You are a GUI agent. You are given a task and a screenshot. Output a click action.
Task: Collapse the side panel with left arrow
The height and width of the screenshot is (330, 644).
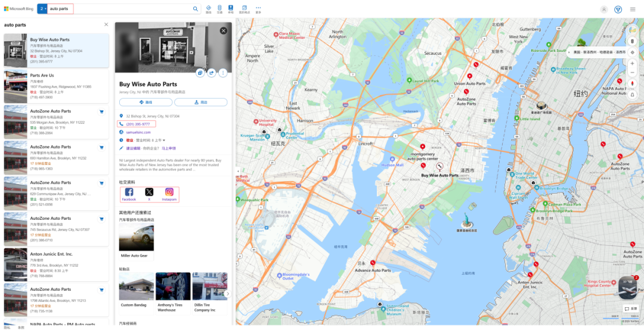237,172
